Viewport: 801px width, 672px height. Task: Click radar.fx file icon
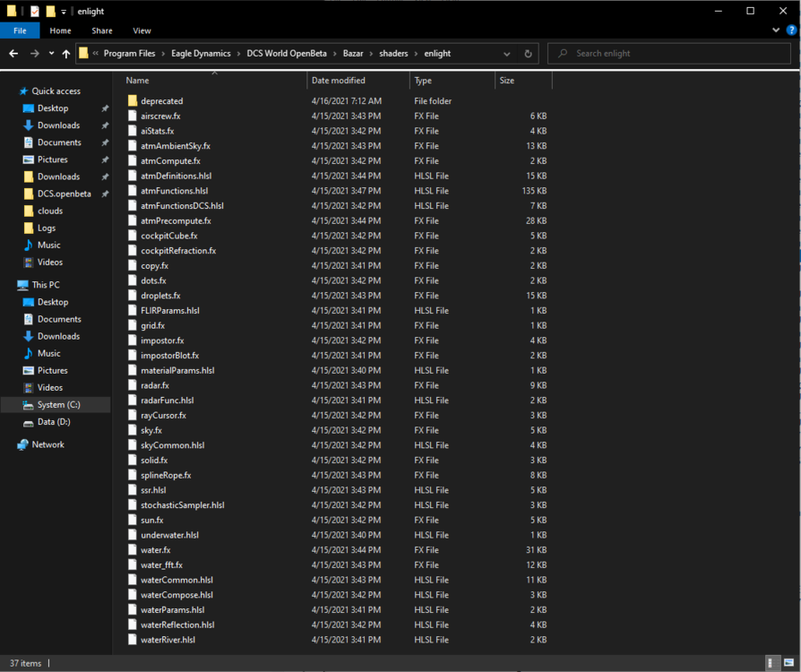tap(133, 385)
